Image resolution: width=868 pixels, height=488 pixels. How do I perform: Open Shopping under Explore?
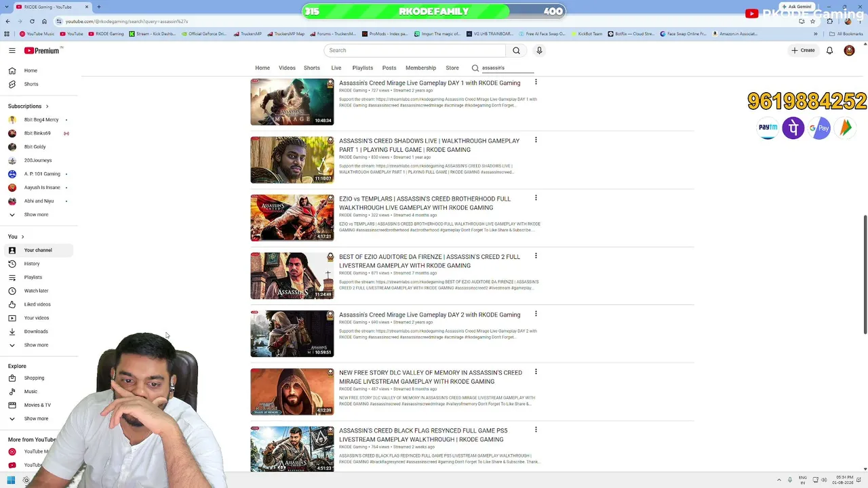(x=34, y=378)
